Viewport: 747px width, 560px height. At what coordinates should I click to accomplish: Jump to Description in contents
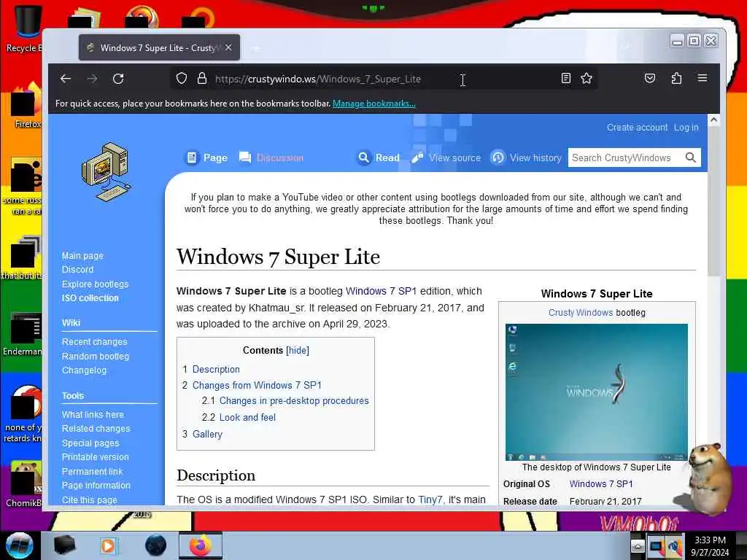click(x=216, y=369)
